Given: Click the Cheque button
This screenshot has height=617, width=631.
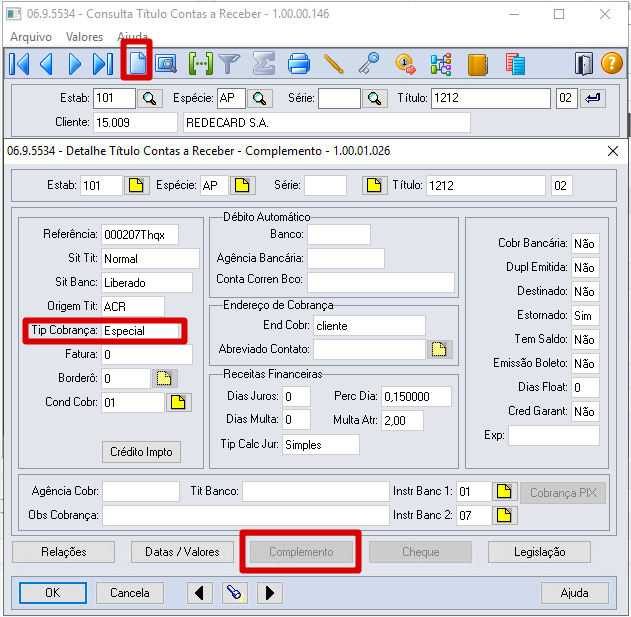Looking at the screenshot, I should 420,552.
